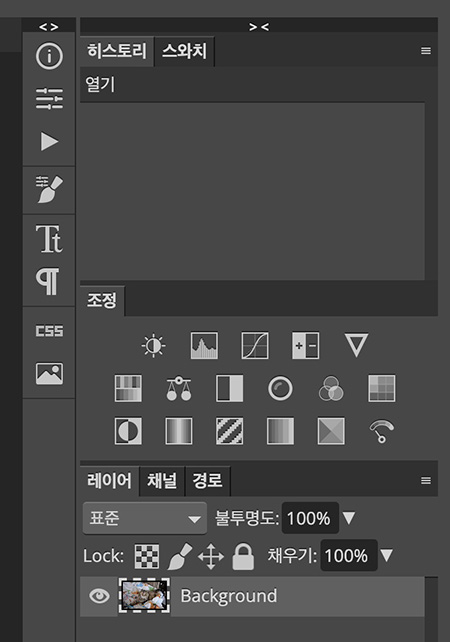This screenshot has width=450, height=642.
Task: Click the diagonal-striped adjustment icon
Action: pyautogui.click(x=229, y=431)
